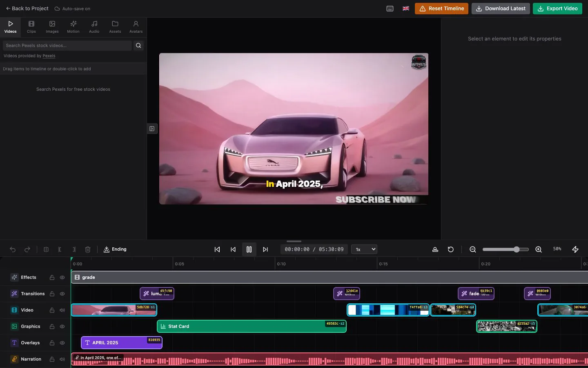
Task: Step back to previous frame
Action: coord(233,249)
